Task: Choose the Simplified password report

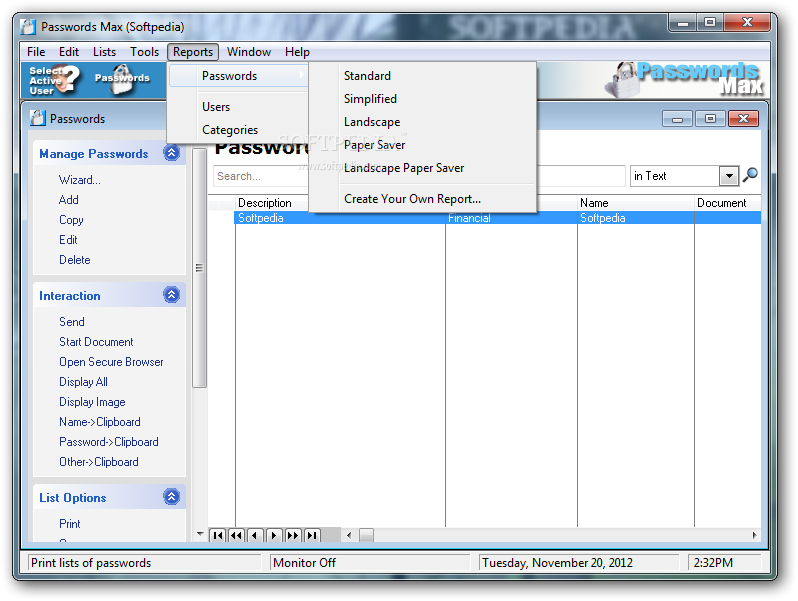Action: (x=423, y=99)
